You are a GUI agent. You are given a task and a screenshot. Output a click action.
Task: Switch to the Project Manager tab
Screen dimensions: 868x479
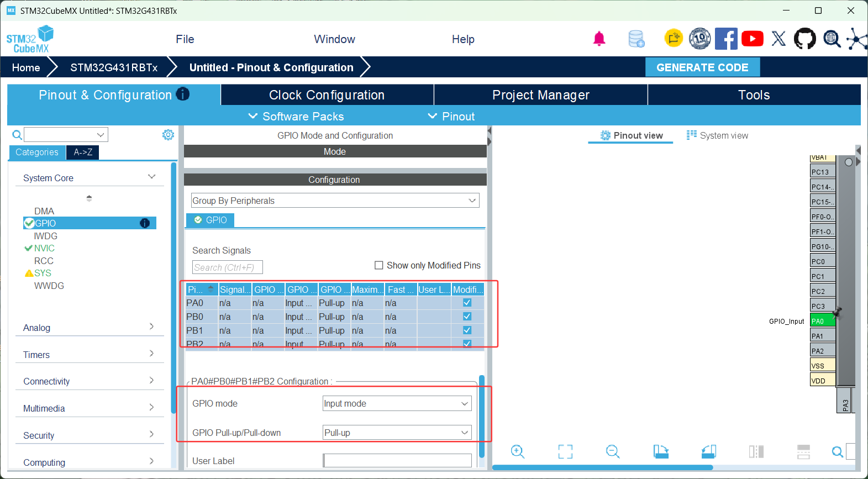pos(541,94)
